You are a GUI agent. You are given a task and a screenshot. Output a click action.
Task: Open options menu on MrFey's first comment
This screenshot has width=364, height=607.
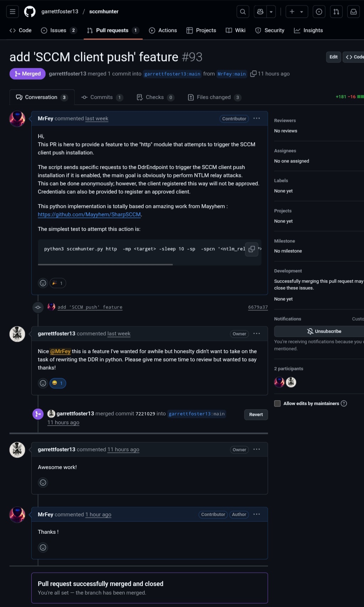tap(257, 118)
